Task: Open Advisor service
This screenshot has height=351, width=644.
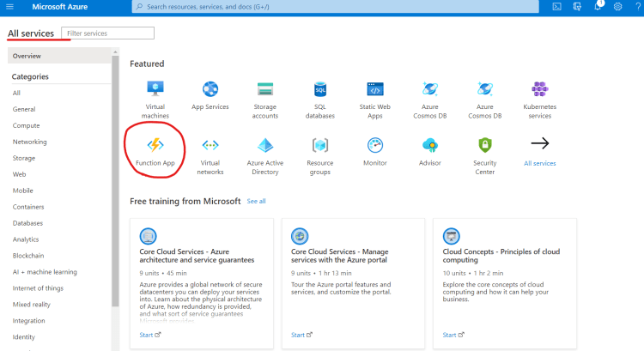Action: [x=430, y=152]
